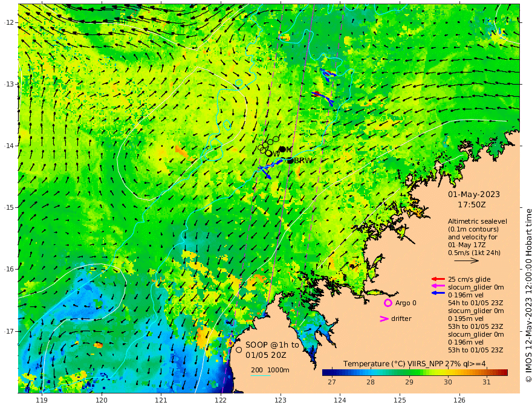
Task: Click the colorbar tick label 27
Action: [332, 382]
